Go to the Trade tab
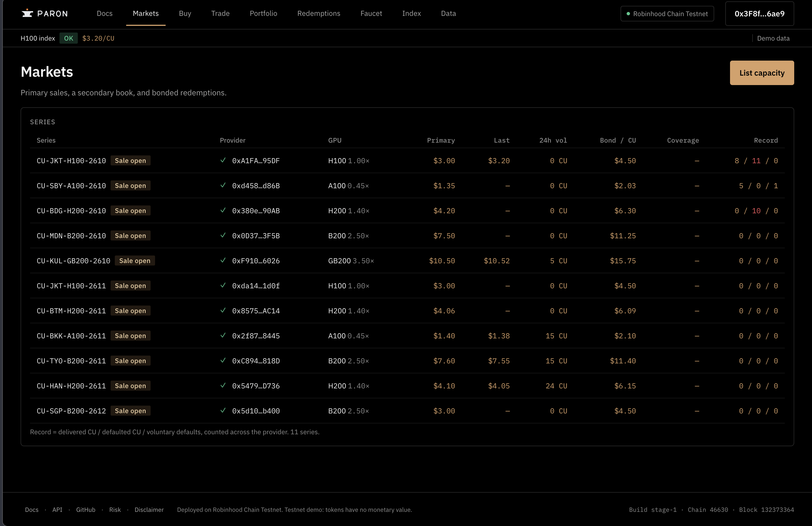The image size is (812, 526). pyautogui.click(x=220, y=13)
